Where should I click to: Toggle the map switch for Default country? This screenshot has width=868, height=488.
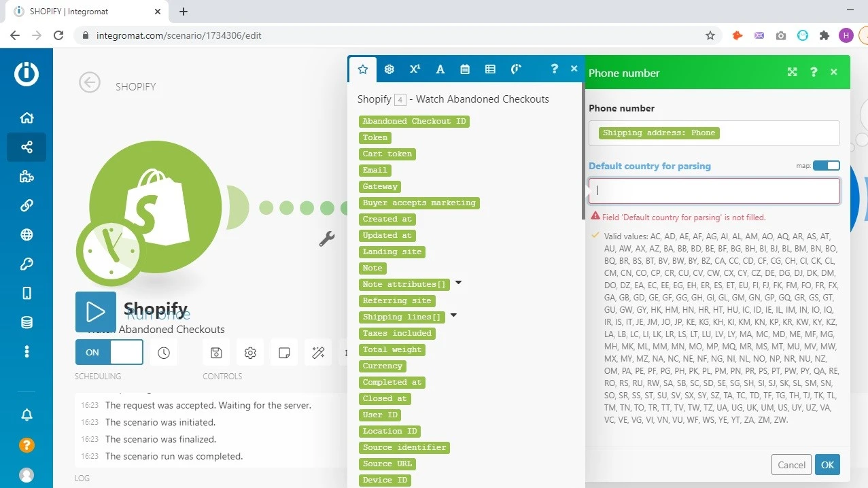click(x=827, y=166)
